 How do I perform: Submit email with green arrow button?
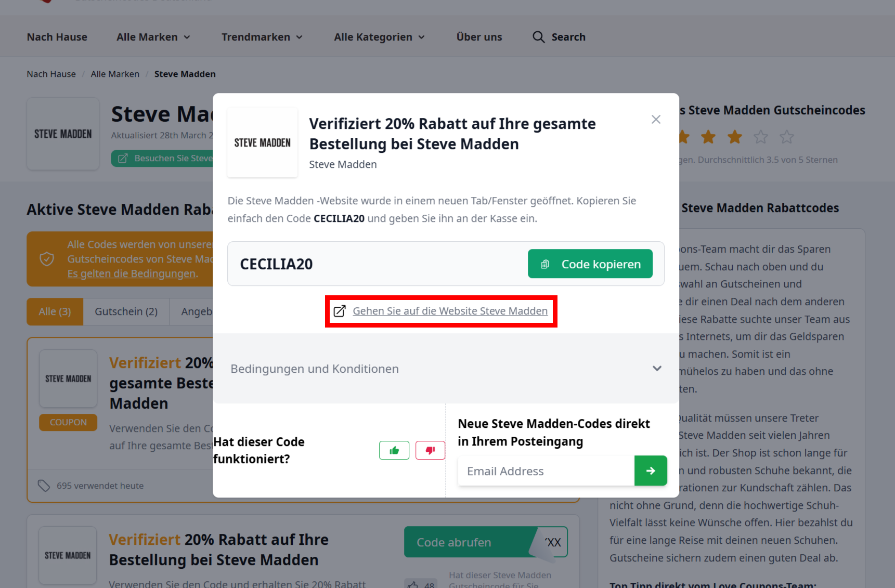(x=651, y=471)
